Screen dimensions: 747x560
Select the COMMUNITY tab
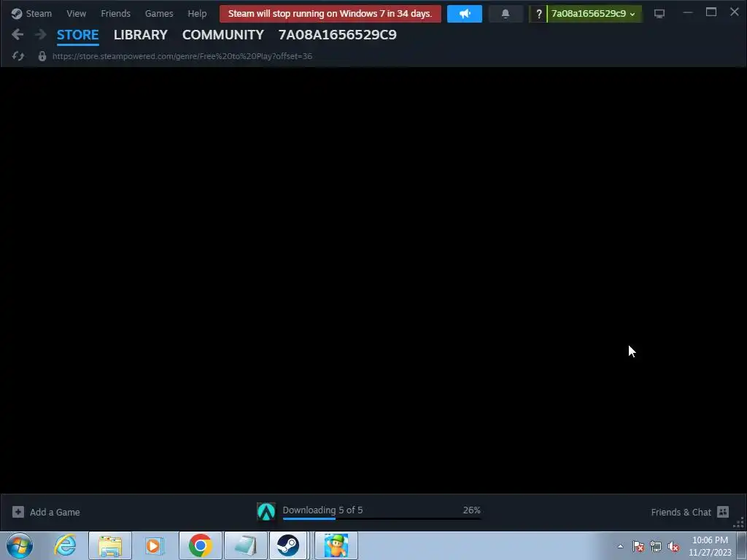pos(223,35)
